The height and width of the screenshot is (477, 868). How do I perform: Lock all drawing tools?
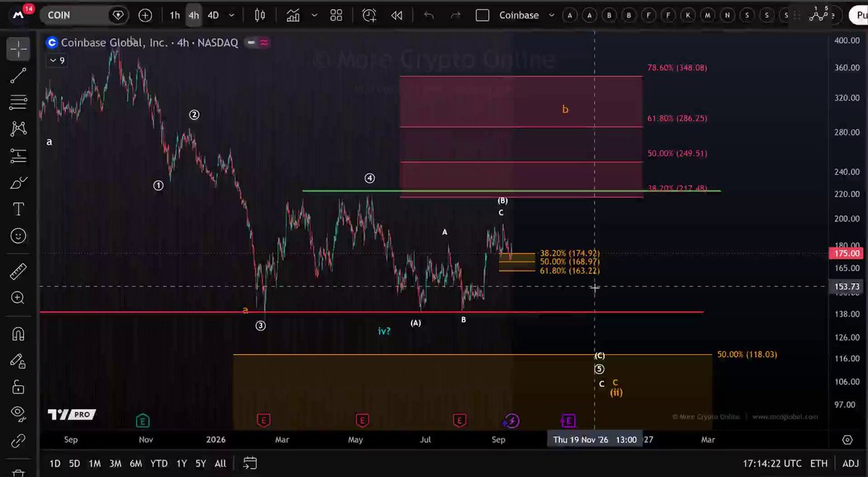[x=18, y=387]
